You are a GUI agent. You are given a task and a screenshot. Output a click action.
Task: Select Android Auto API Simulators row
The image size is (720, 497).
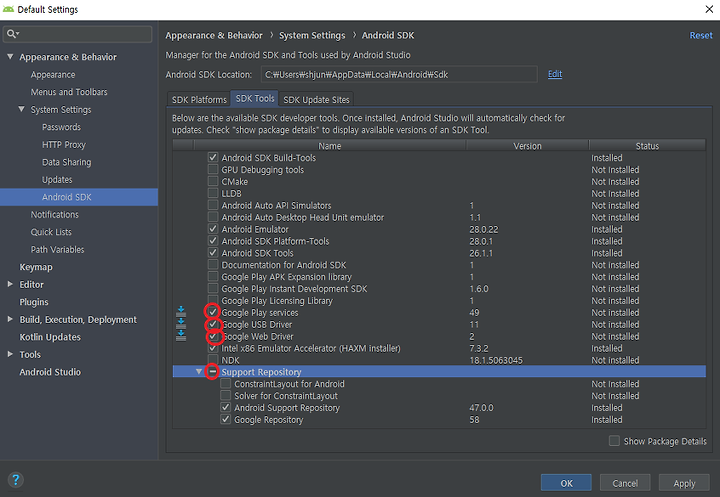439,205
